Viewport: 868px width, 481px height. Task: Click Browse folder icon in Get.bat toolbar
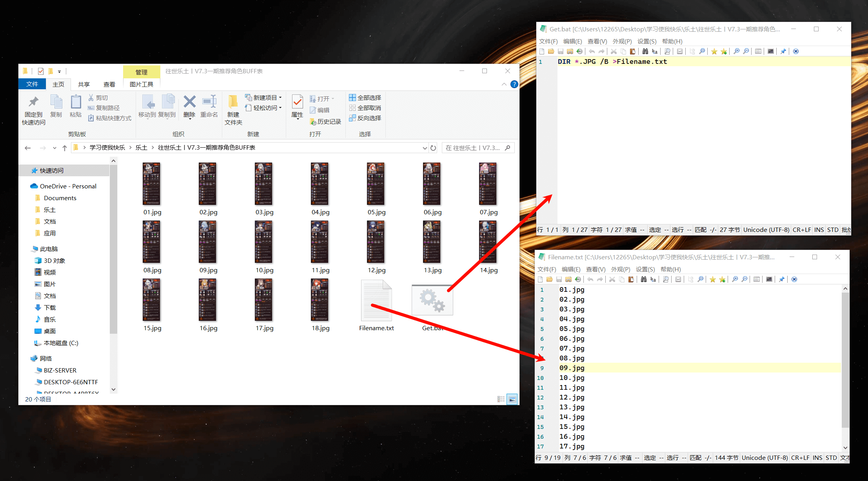tap(570, 51)
